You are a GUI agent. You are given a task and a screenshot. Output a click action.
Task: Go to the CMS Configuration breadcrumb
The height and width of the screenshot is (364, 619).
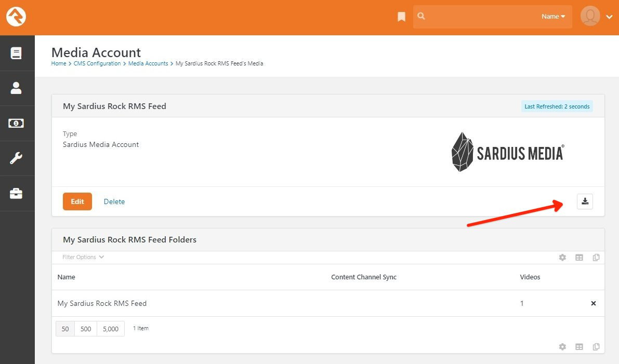pos(97,63)
